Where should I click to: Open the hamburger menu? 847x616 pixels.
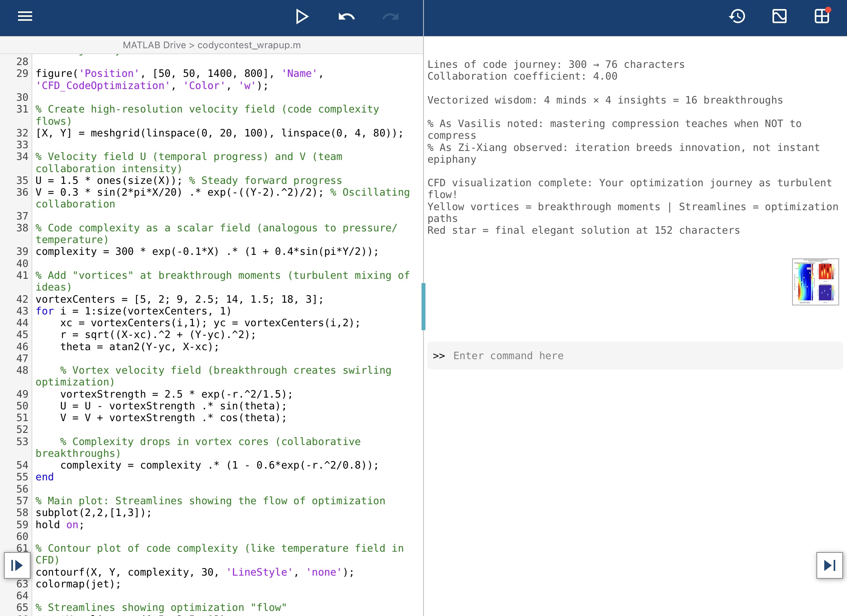click(25, 16)
